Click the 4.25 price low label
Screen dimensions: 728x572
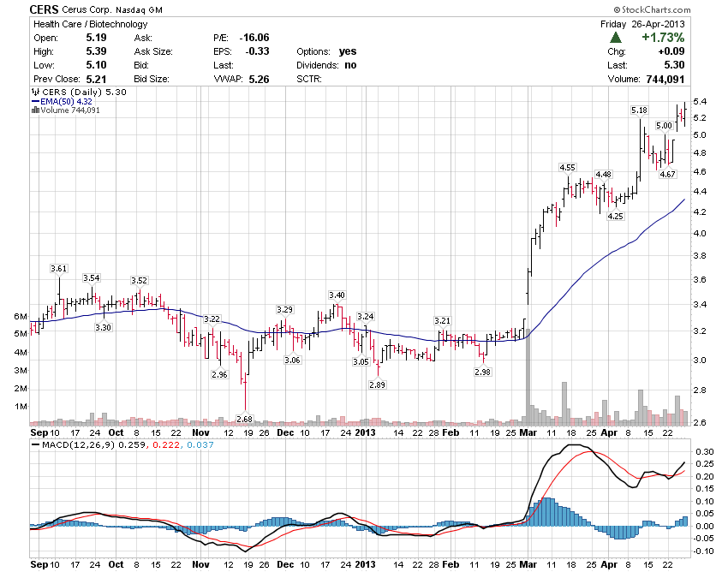(x=616, y=216)
